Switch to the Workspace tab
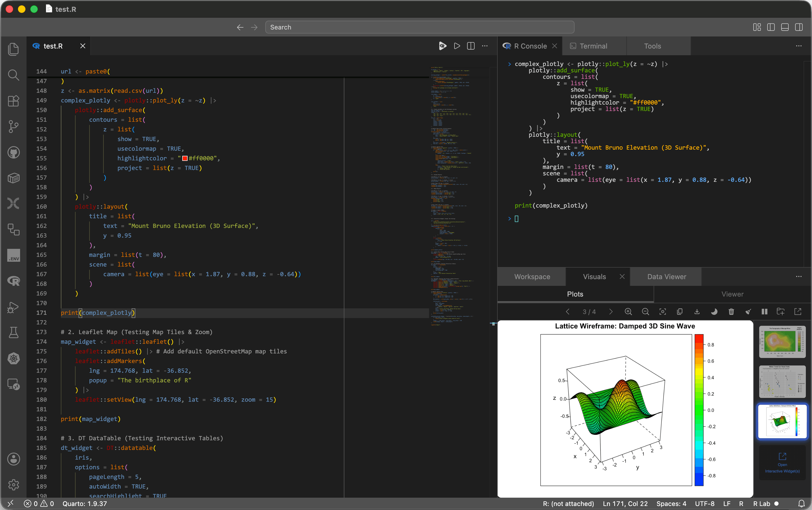This screenshot has height=510, width=812. click(x=532, y=277)
